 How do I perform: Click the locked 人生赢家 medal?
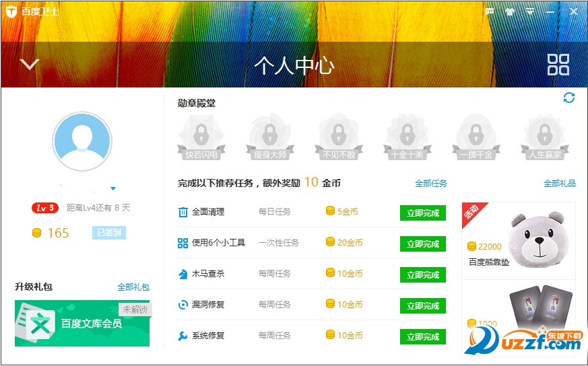click(x=544, y=137)
